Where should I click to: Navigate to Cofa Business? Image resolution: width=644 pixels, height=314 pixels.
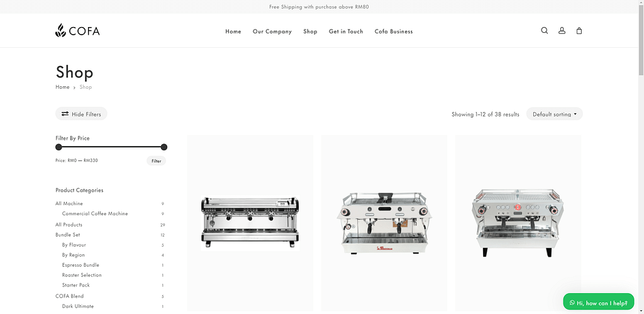394,31
